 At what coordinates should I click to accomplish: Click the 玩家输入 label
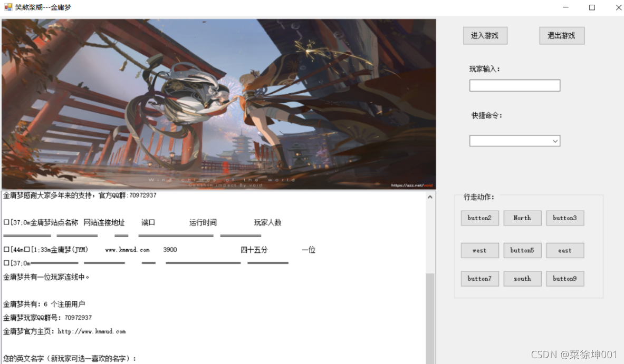click(x=484, y=69)
